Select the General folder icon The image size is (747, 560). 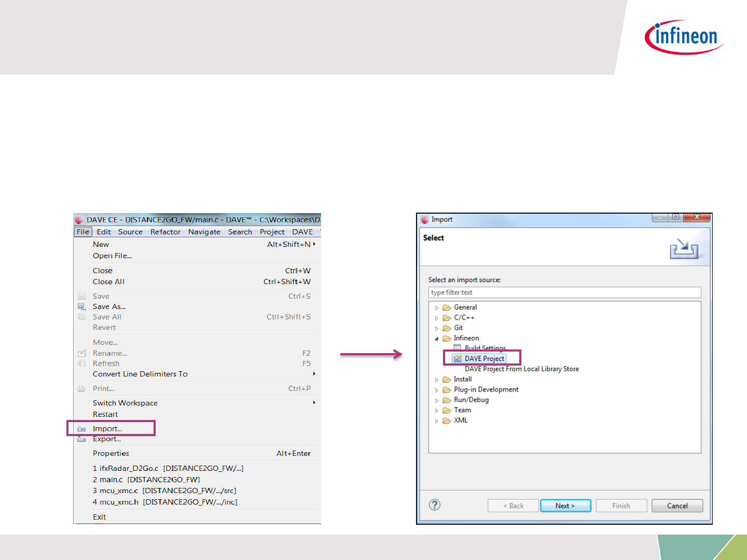point(447,307)
